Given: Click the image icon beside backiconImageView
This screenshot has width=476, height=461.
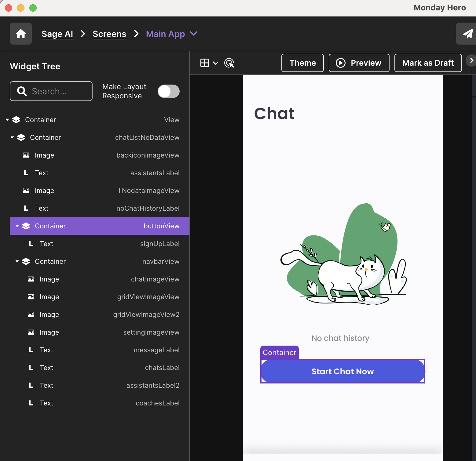Looking at the screenshot, I should [26, 155].
